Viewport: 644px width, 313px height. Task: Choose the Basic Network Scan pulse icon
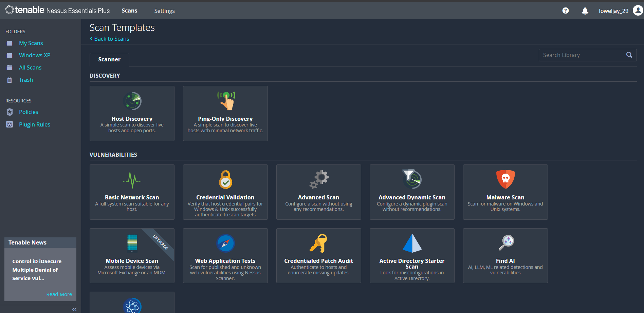coord(132,179)
